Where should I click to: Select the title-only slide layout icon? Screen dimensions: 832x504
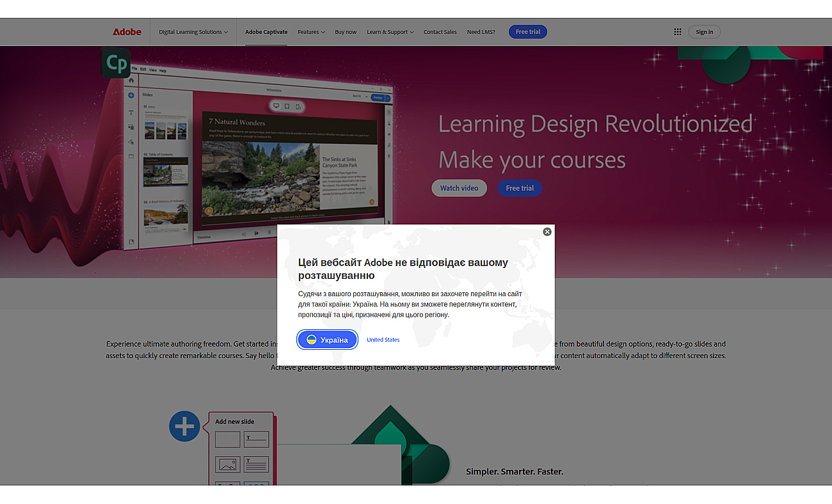click(x=257, y=439)
